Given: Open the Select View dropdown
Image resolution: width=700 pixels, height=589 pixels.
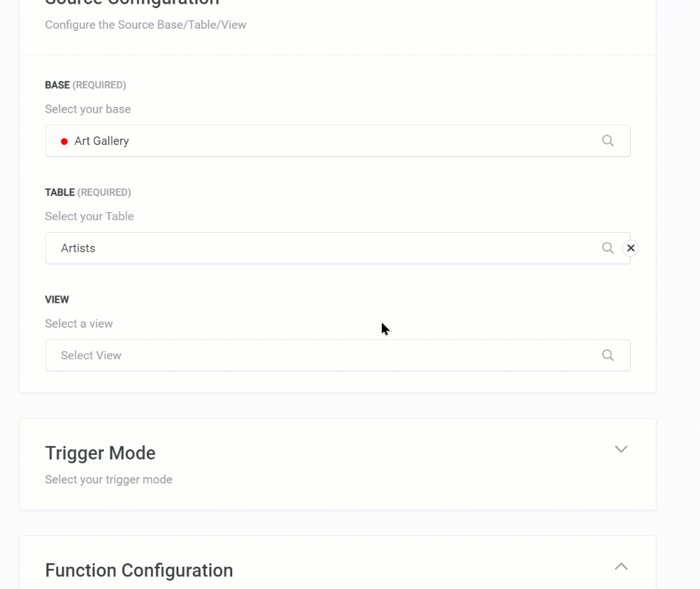Looking at the screenshot, I should (x=324, y=355).
